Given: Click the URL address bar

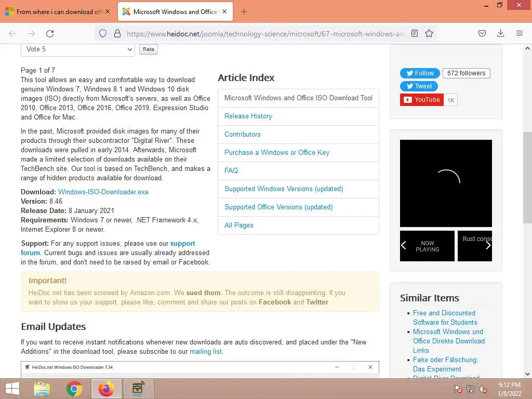Looking at the screenshot, I should click(265, 34).
